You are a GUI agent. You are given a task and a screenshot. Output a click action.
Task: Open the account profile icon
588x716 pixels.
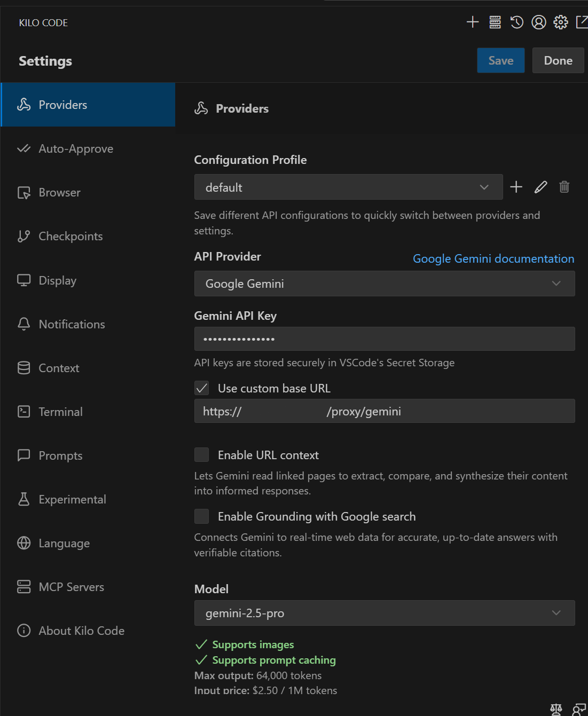[x=539, y=22]
